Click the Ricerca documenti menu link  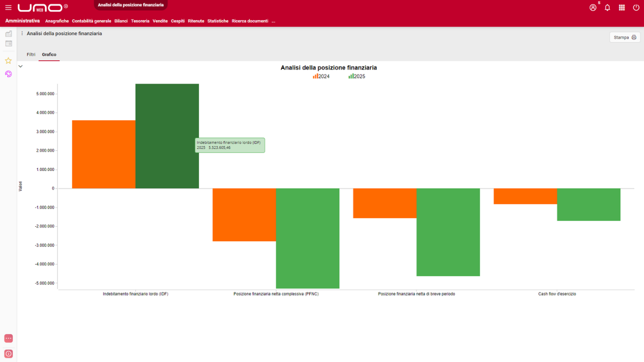pyautogui.click(x=250, y=21)
